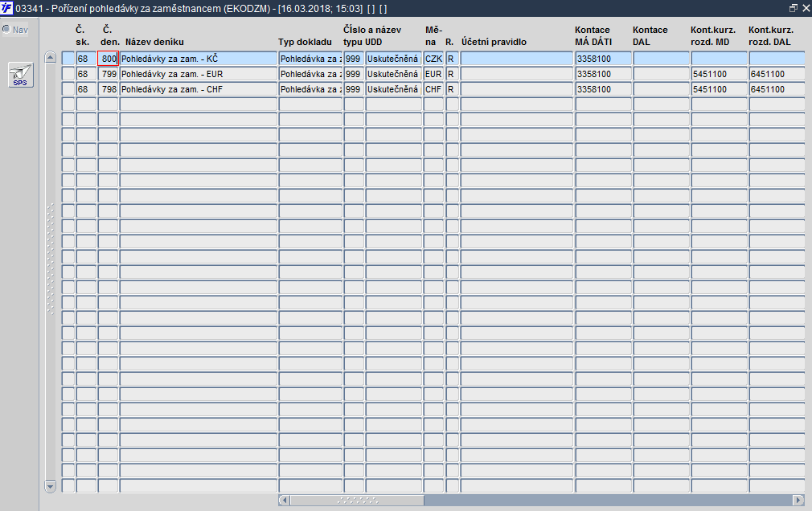Click the 'Kont.kurz. rozd. DAL' column header
The width and height of the screenshot is (812, 511).
click(x=771, y=35)
